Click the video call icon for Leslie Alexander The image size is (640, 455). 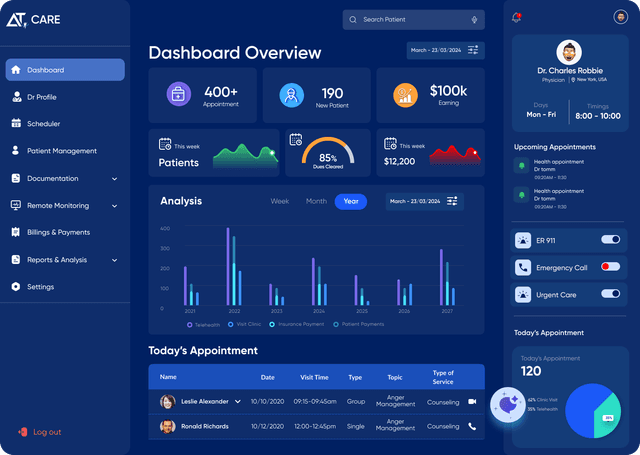472,401
